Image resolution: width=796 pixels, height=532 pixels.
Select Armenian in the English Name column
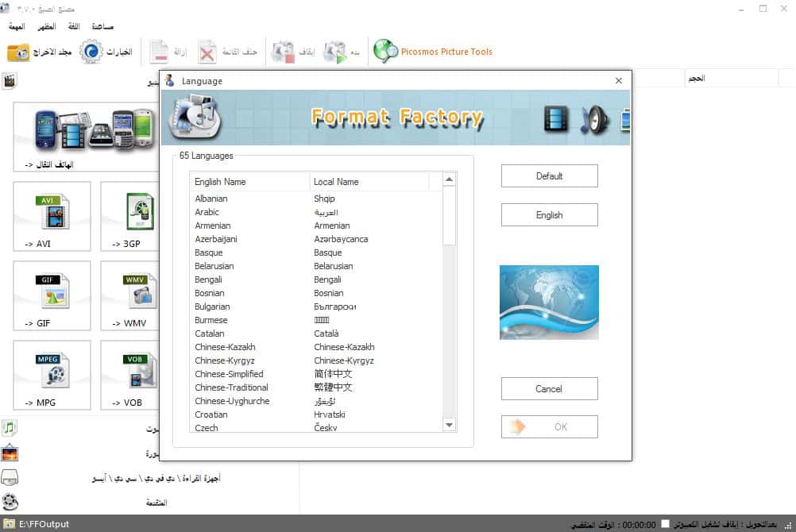point(213,226)
